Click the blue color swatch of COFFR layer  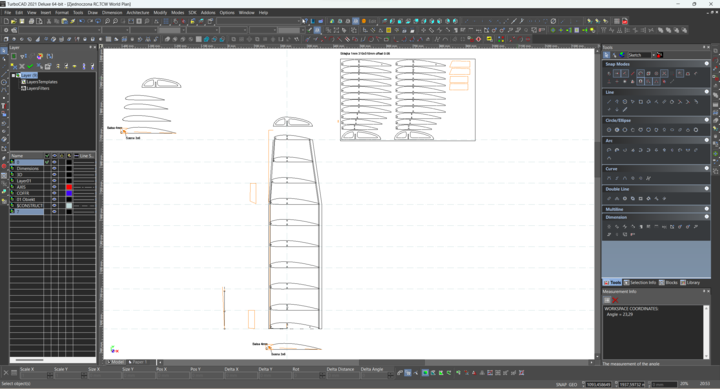tap(69, 193)
